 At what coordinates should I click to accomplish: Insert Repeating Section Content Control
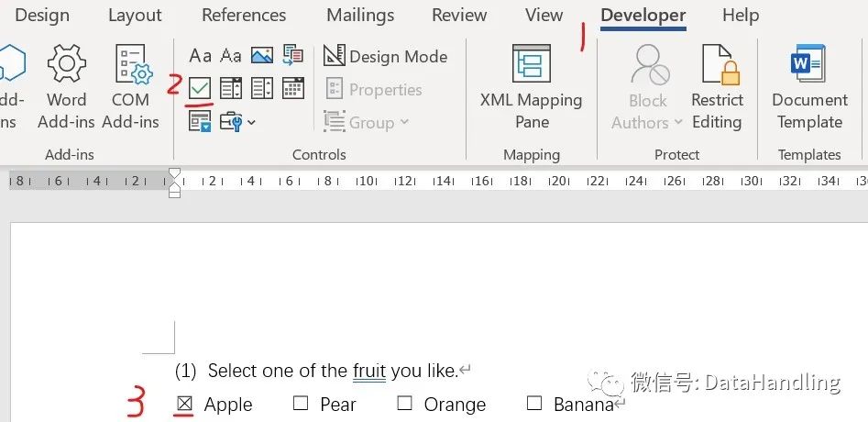(x=200, y=121)
